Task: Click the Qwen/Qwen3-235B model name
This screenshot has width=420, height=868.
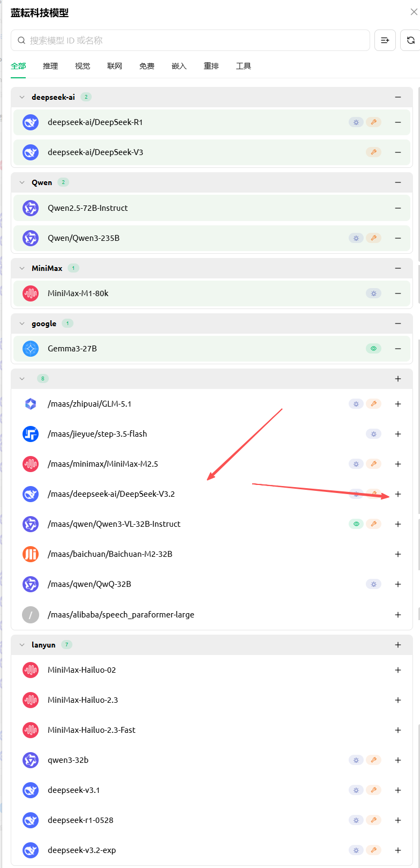Action: pyautogui.click(x=84, y=238)
